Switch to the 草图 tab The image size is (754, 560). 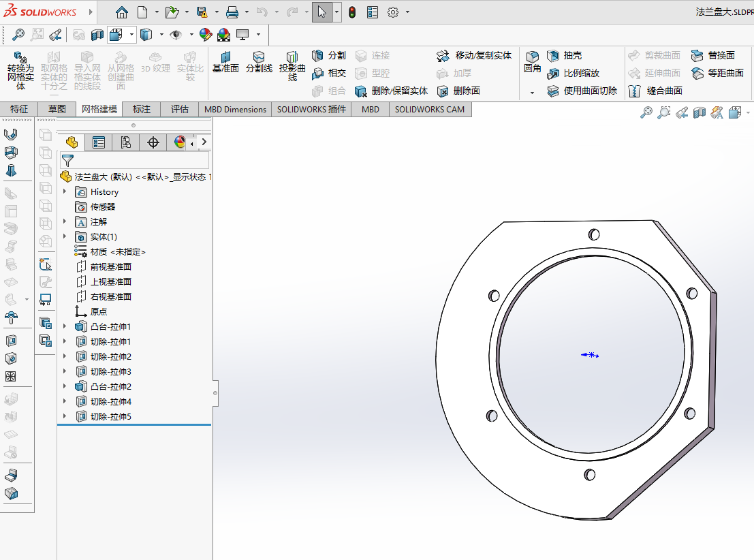click(x=57, y=109)
